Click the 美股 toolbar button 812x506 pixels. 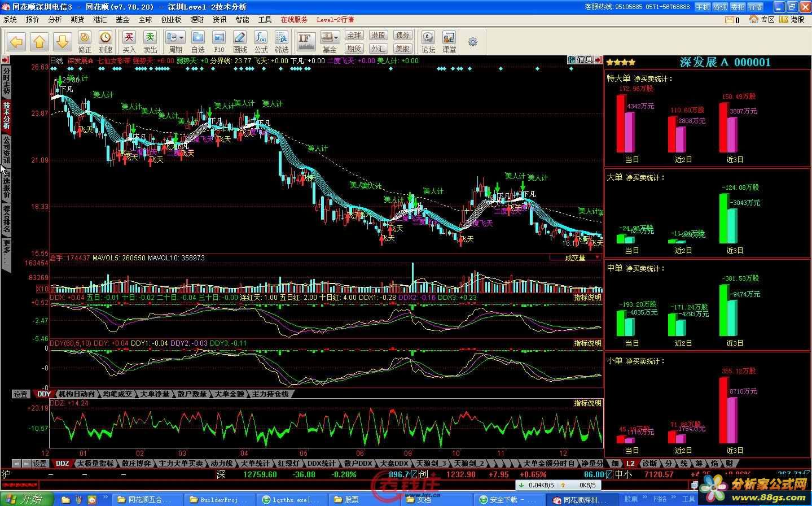402,49
